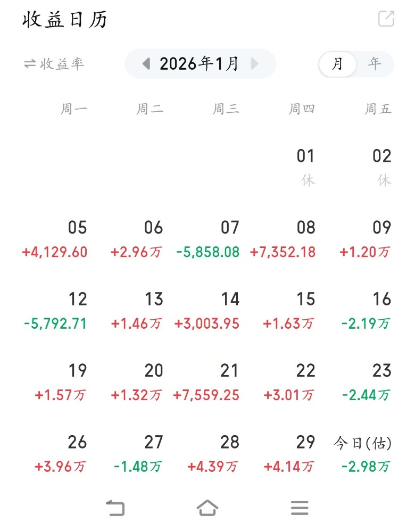Open the 2026年1月 month selector
The height and width of the screenshot is (532, 415).
point(200,64)
